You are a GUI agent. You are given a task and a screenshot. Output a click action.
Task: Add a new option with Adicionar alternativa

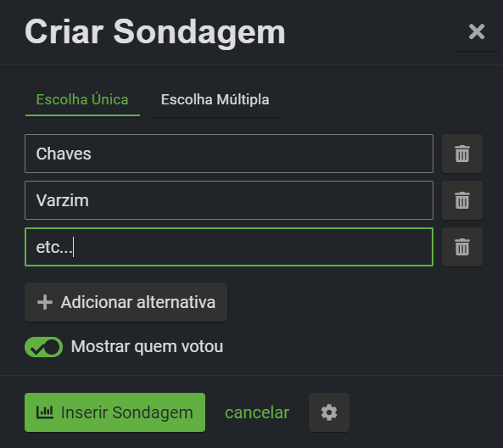[126, 302]
